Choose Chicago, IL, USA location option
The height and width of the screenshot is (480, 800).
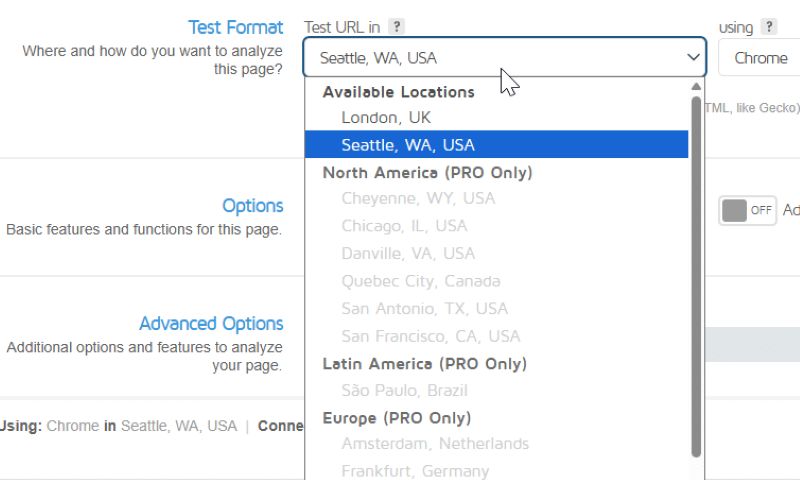click(404, 226)
